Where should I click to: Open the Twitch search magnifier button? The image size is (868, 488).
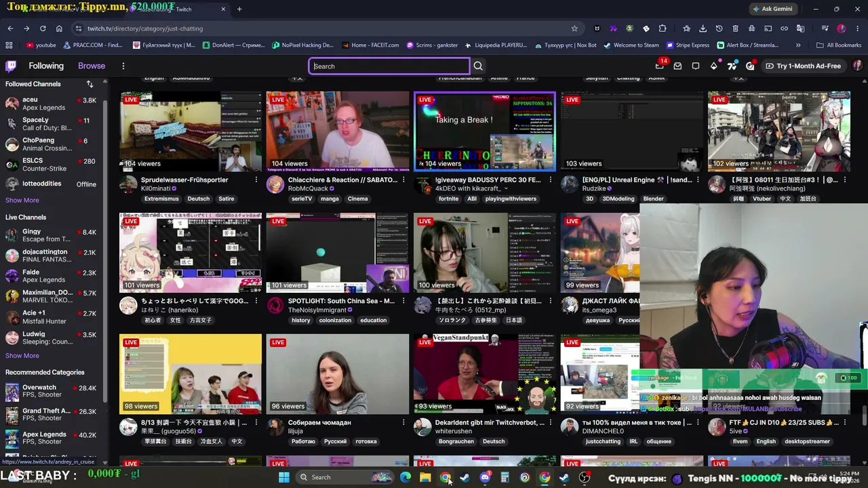(478, 66)
